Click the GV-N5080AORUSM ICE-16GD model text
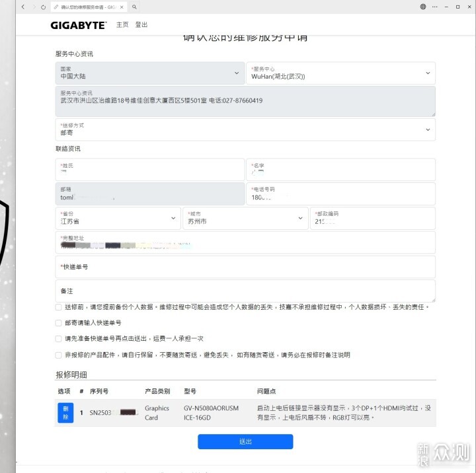 click(x=211, y=413)
